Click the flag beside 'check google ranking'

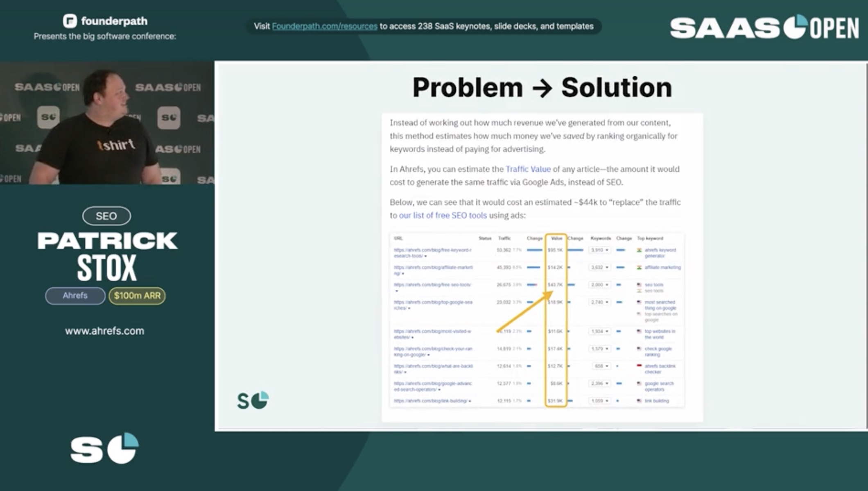[639, 349]
